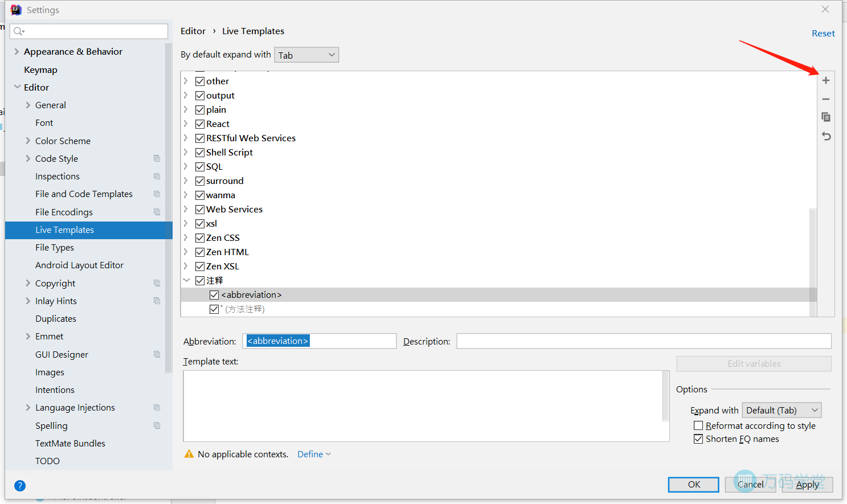Go to File Types settings
847x504 pixels.
click(55, 248)
